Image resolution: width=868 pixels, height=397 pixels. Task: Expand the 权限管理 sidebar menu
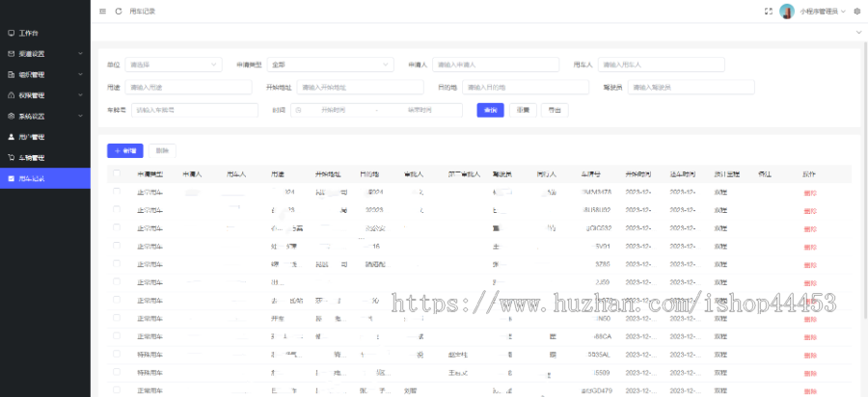pyautogui.click(x=44, y=95)
